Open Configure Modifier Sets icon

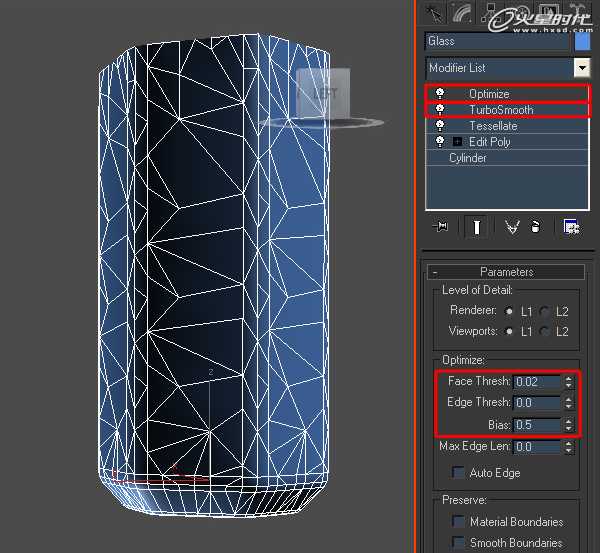click(571, 227)
